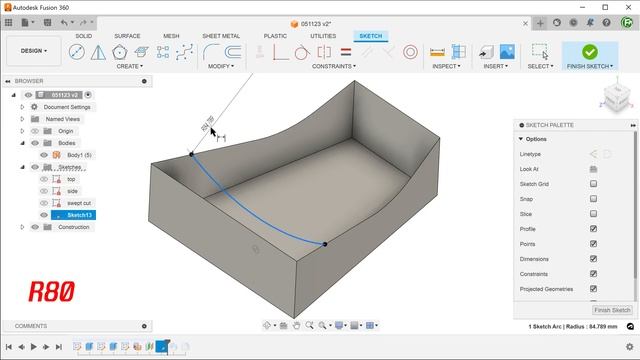Open the SELECT dropdown menu
Screen dimensions: 640x360
point(540,66)
